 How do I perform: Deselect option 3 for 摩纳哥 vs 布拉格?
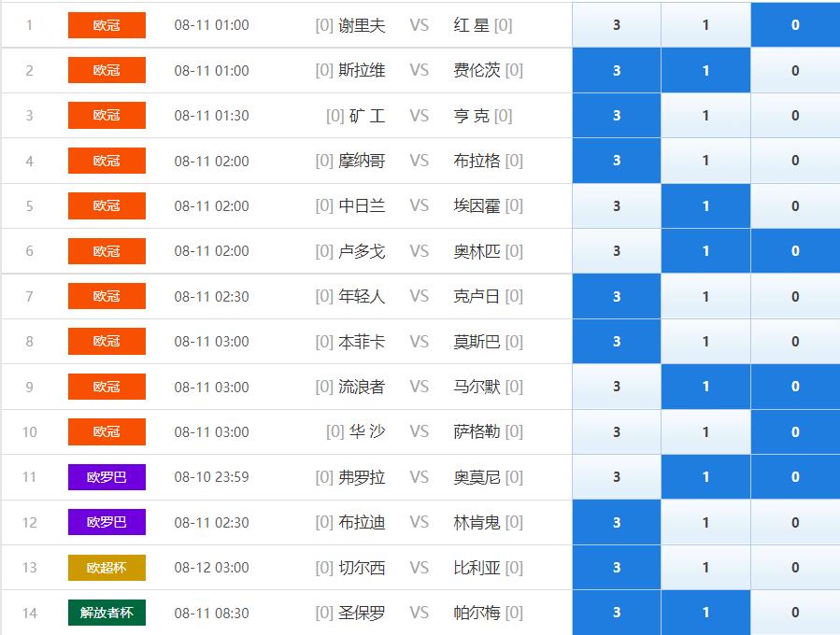point(617,161)
